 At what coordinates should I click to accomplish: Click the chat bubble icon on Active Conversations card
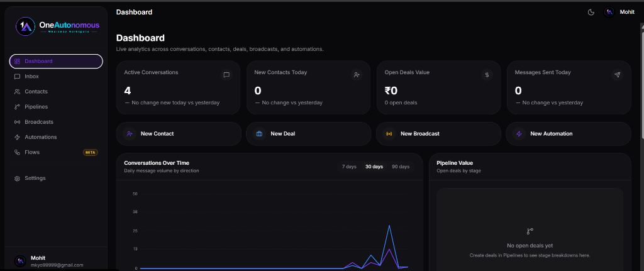226,75
